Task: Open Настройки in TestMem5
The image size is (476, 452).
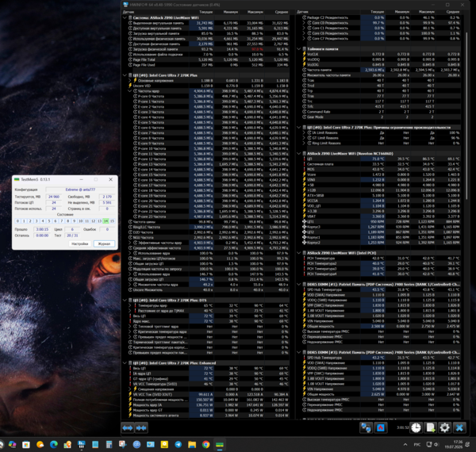Action: pyautogui.click(x=80, y=243)
